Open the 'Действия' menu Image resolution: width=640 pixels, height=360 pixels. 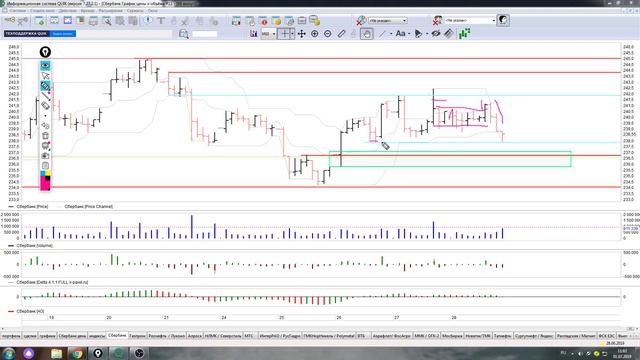67,11
